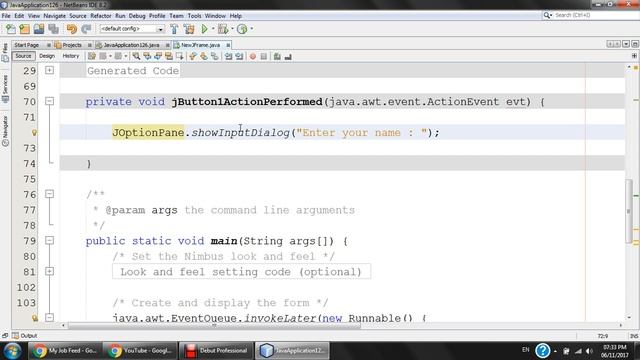
Task: Click the search magnifier icon in search box
Action: pos(547,15)
